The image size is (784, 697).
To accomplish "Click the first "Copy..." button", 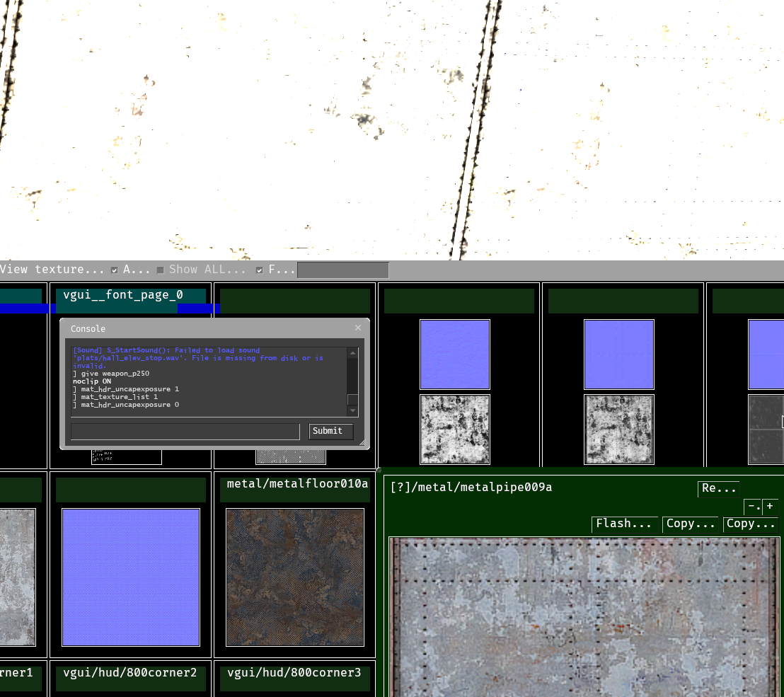I will pos(690,524).
